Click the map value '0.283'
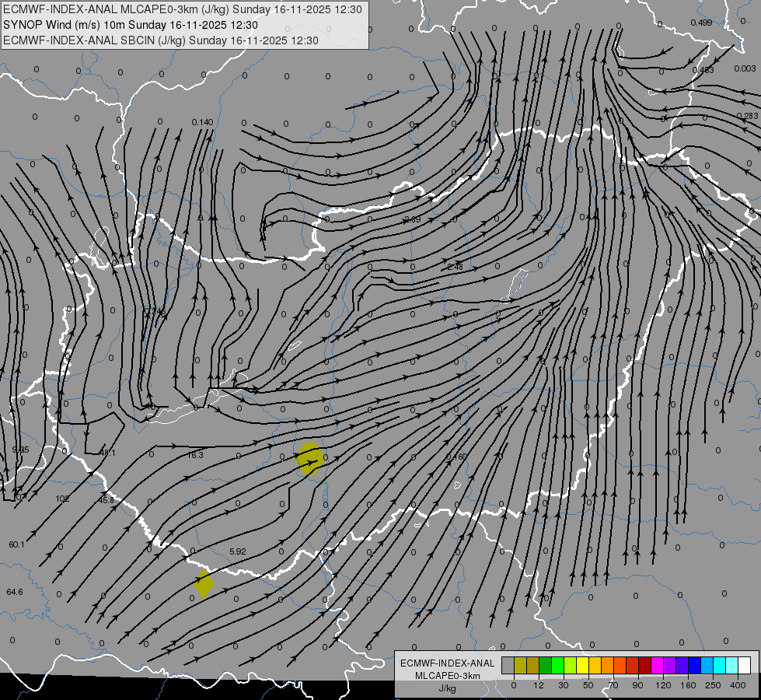The width and height of the screenshot is (761, 700). coord(748,116)
